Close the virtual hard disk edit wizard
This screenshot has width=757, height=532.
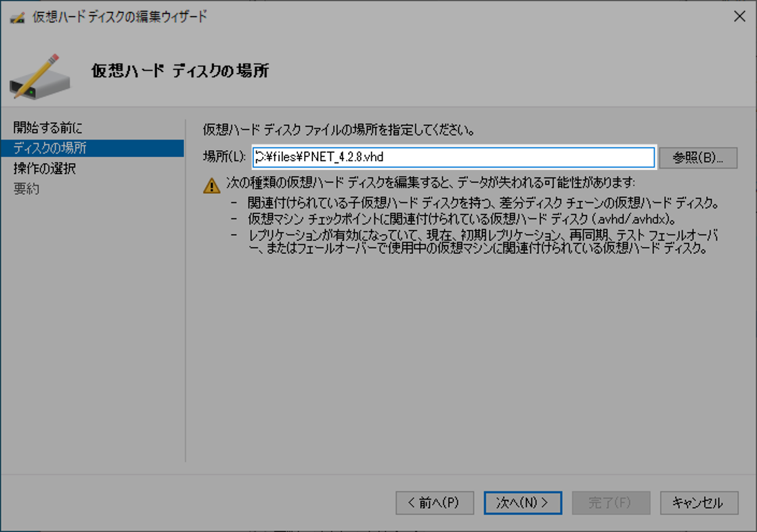point(740,16)
